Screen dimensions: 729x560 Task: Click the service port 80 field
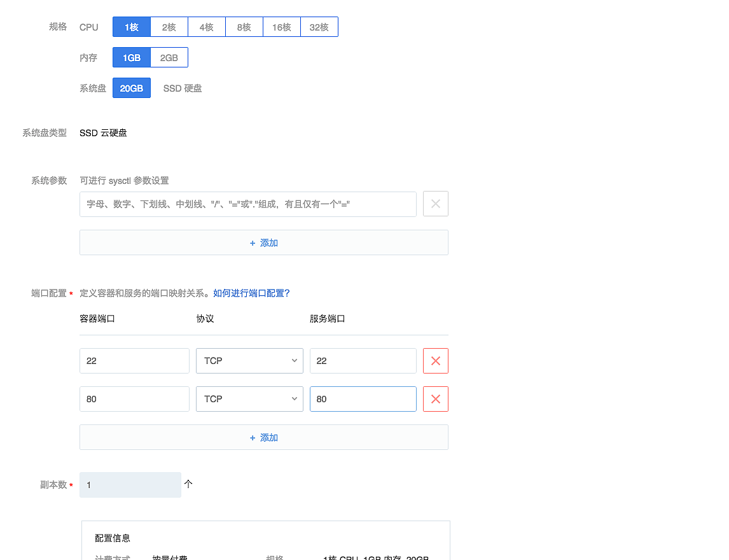click(363, 399)
